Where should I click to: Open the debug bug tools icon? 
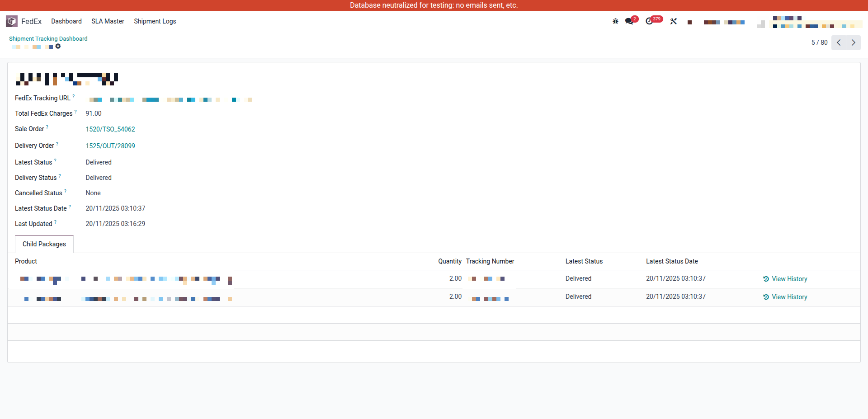pyautogui.click(x=615, y=21)
